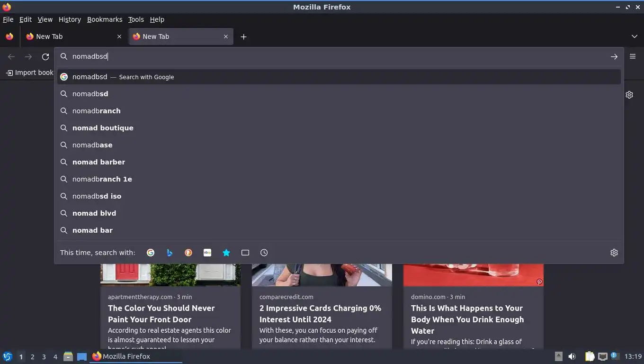
Task: Open update notifier tray icon
Action: pyautogui.click(x=615, y=356)
